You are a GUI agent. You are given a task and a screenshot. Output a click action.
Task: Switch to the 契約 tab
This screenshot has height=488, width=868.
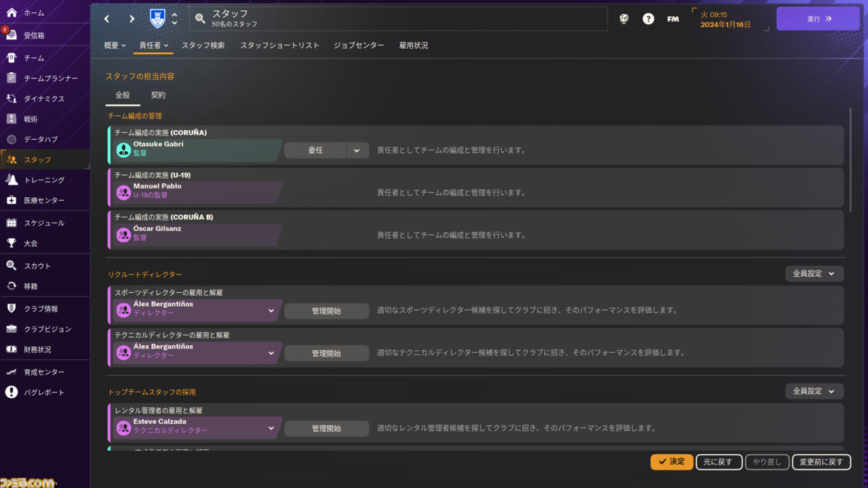coord(158,95)
